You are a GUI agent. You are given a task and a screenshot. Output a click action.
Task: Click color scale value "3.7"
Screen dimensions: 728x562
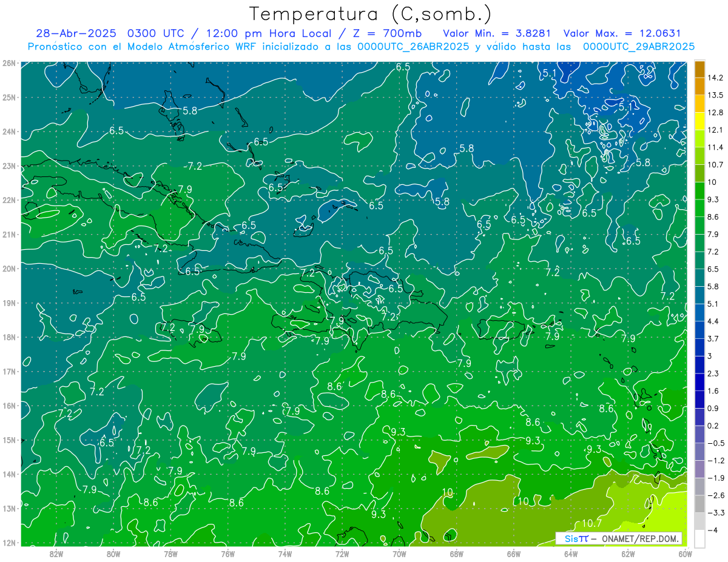pos(713,338)
